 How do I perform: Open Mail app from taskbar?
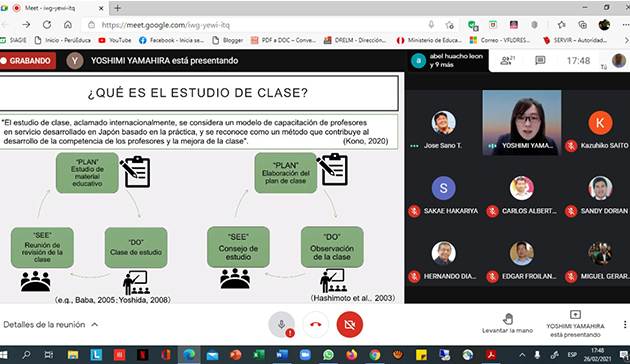point(212,355)
